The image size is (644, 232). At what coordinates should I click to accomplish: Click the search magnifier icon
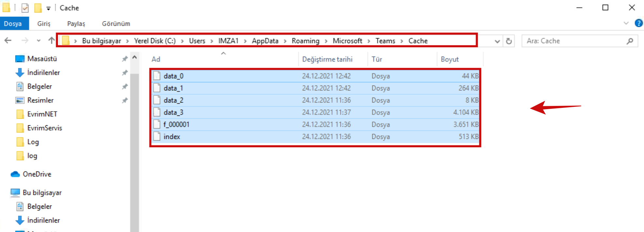[630, 41]
